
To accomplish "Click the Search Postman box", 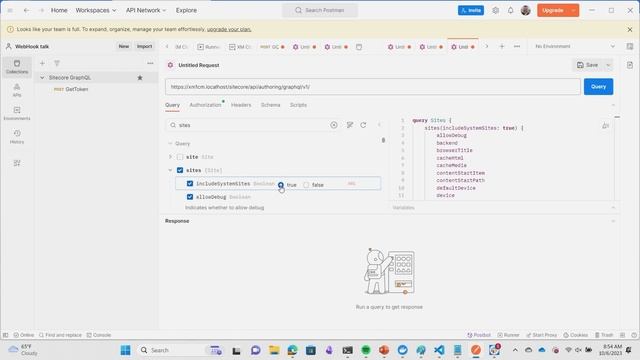I will [320, 10].
